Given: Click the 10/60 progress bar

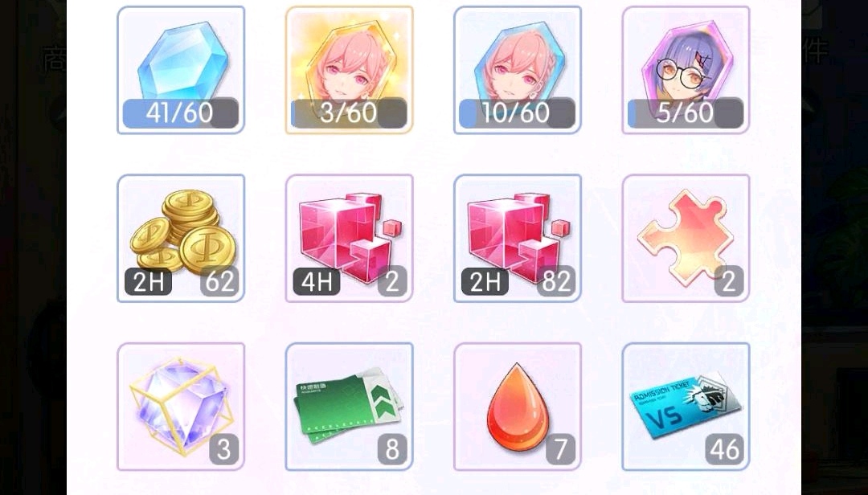Looking at the screenshot, I should (x=517, y=113).
